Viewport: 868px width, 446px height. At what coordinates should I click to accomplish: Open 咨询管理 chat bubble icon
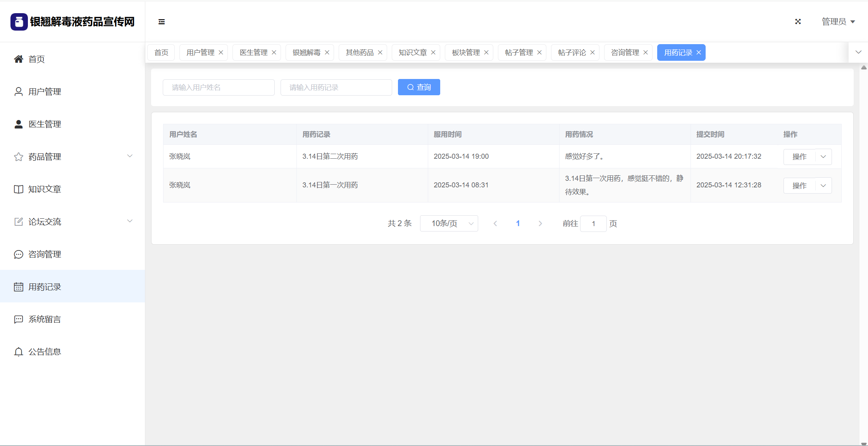18,254
